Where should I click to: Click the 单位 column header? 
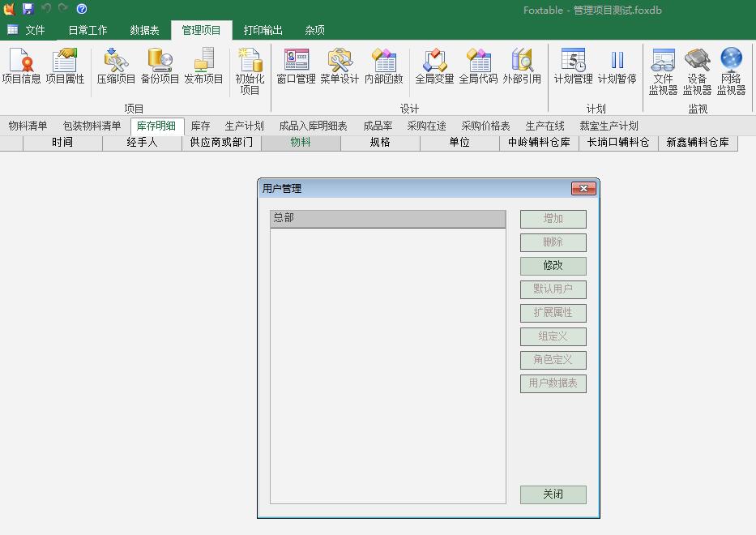459,143
